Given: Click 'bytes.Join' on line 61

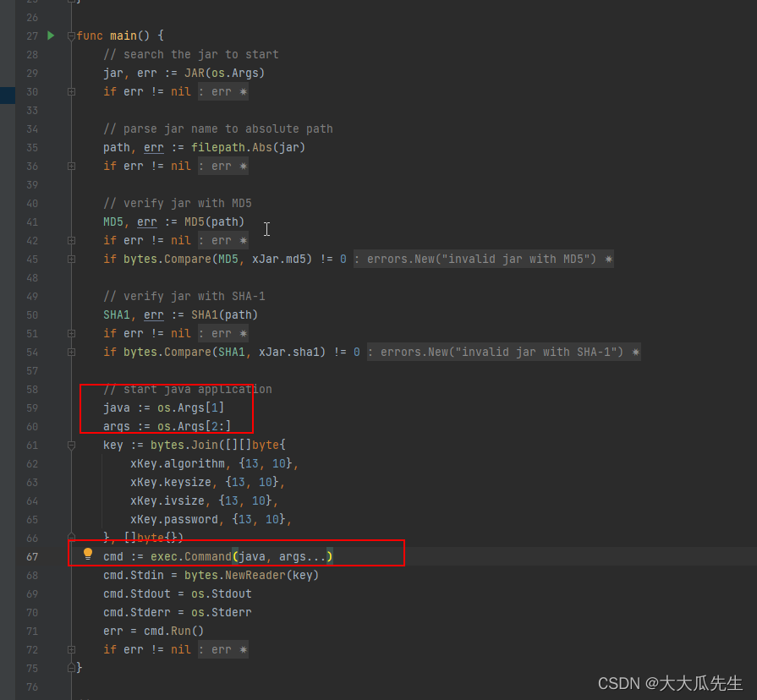Looking at the screenshot, I should click(184, 446).
